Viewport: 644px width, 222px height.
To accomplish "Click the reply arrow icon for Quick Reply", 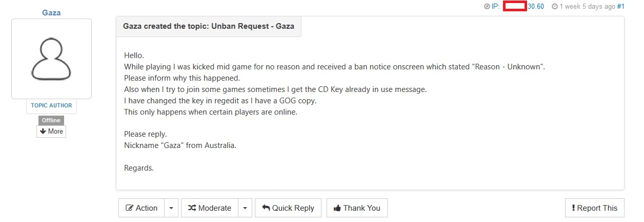I will [x=266, y=208].
